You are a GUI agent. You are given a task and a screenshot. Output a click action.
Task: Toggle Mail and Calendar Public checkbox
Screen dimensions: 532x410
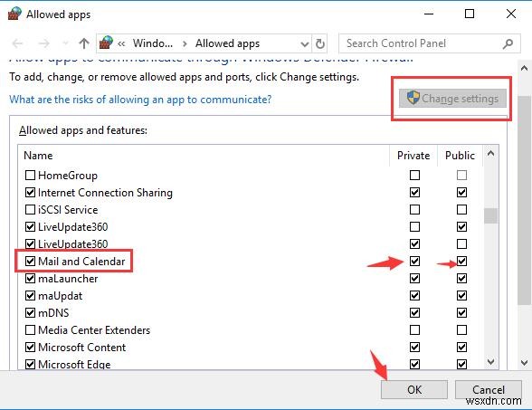coord(461,261)
